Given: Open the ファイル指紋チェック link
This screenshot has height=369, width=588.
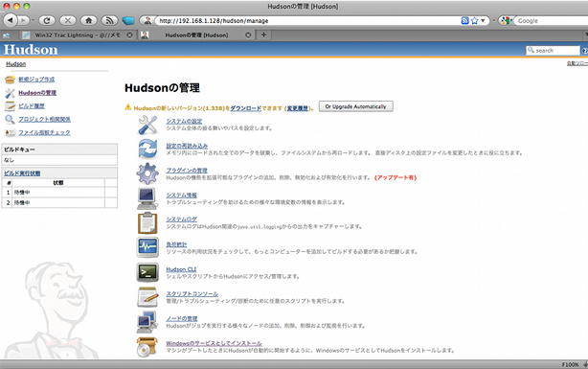Looking at the screenshot, I should [44, 132].
